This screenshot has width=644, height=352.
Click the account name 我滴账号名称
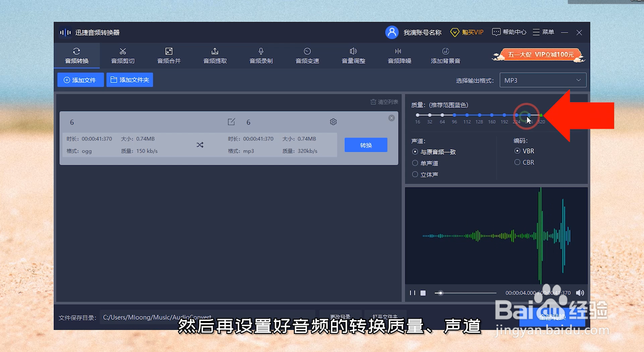point(422,33)
